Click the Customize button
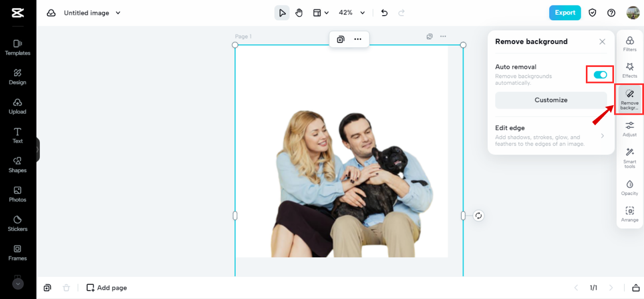The height and width of the screenshot is (299, 644). tap(551, 100)
